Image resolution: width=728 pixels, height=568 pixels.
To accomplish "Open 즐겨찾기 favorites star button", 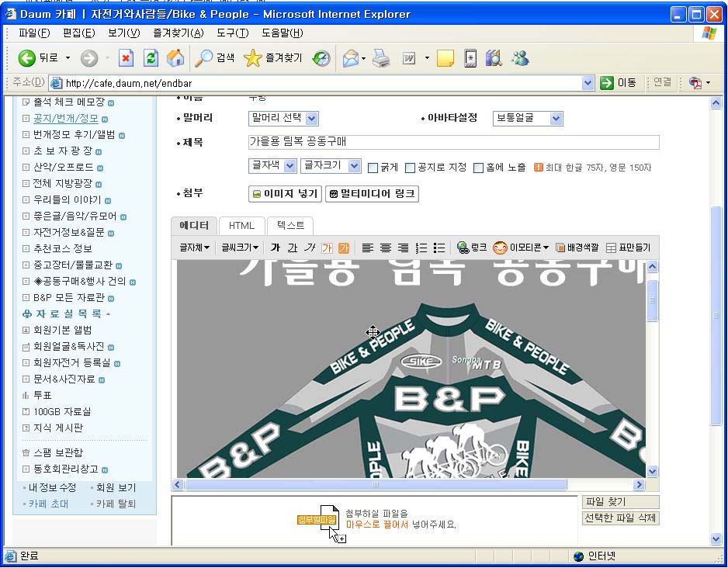I will click(x=273, y=58).
